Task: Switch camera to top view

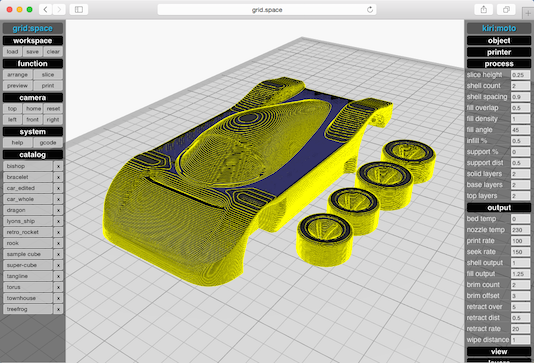Action: [x=12, y=109]
